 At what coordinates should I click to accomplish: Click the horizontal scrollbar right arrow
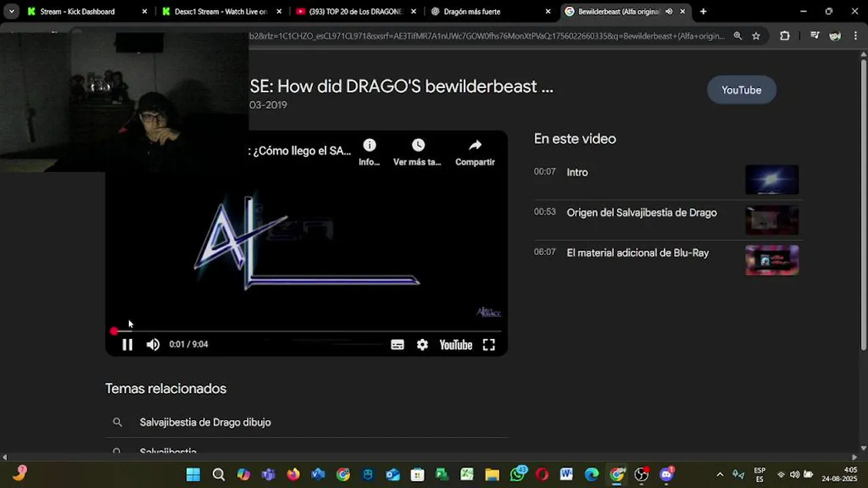pos(854,457)
